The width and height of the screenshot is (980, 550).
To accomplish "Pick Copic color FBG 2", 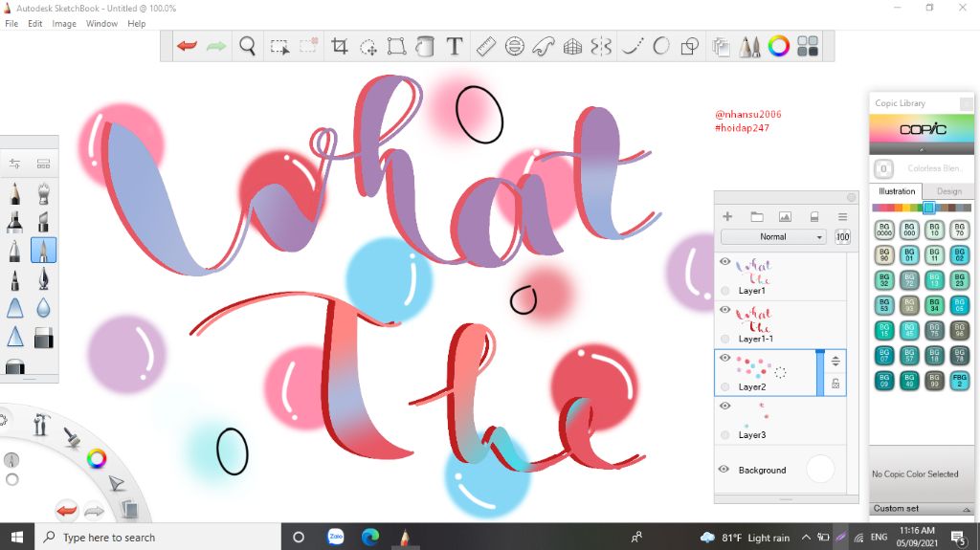I will (x=959, y=380).
